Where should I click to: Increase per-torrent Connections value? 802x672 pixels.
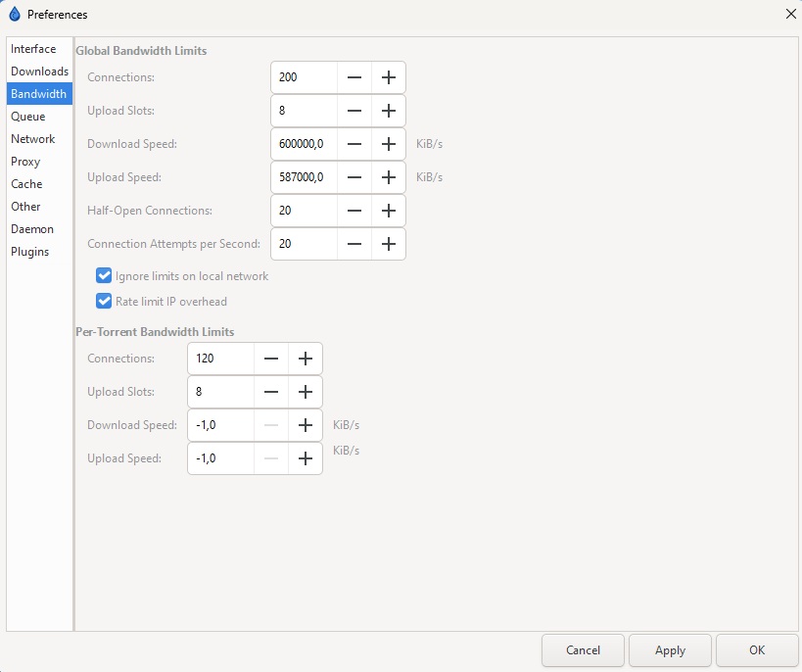tap(306, 359)
